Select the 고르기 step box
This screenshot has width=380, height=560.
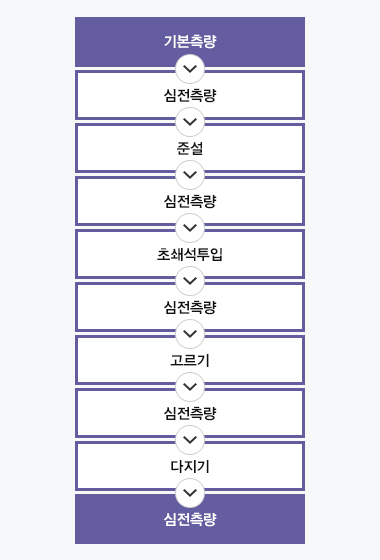click(x=190, y=360)
